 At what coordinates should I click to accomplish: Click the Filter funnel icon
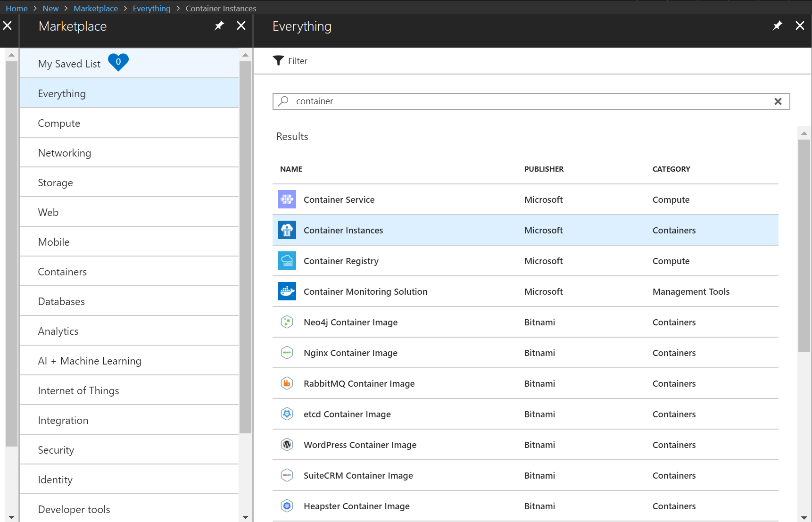click(x=278, y=60)
